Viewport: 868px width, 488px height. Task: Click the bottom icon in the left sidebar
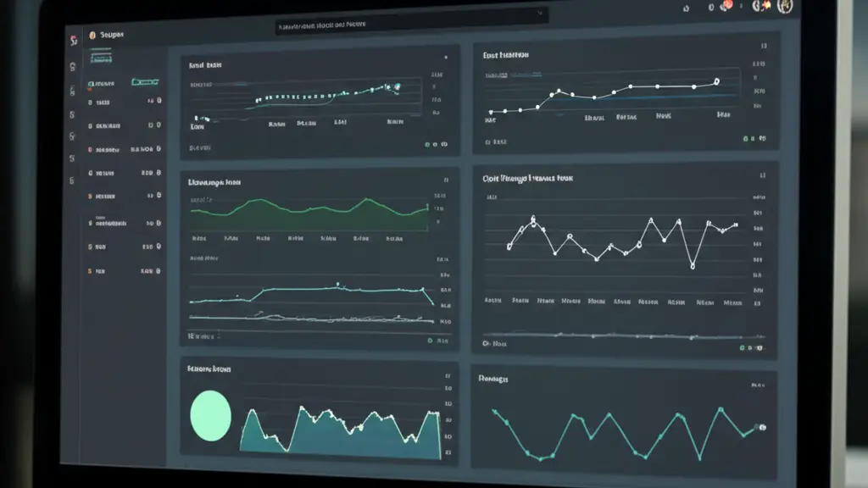[72, 180]
